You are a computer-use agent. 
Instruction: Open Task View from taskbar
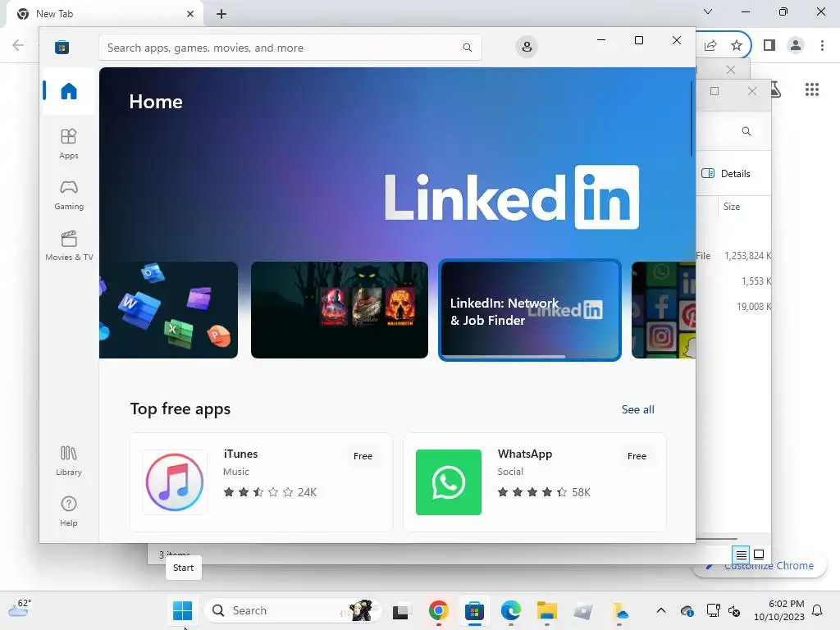400,610
